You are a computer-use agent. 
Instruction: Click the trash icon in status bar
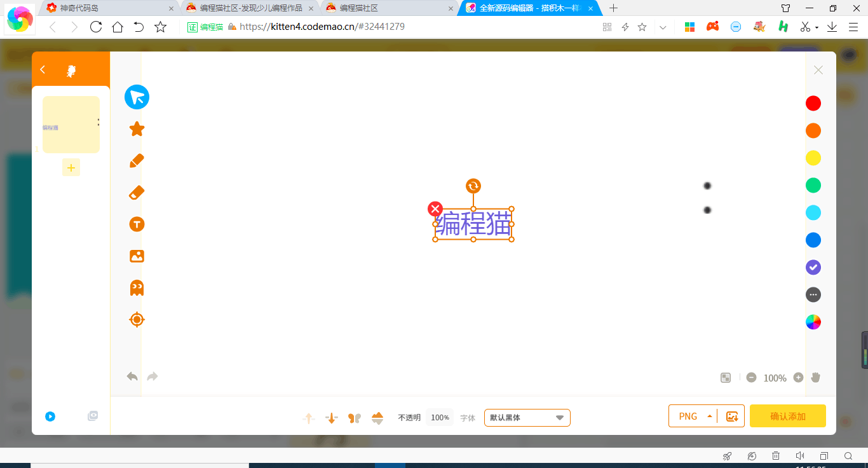click(x=776, y=456)
